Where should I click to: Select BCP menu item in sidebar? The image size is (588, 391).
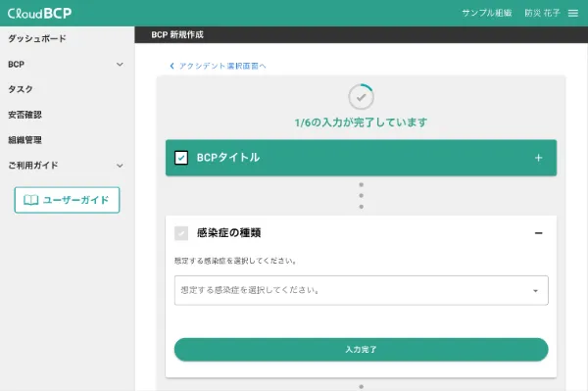pos(16,65)
